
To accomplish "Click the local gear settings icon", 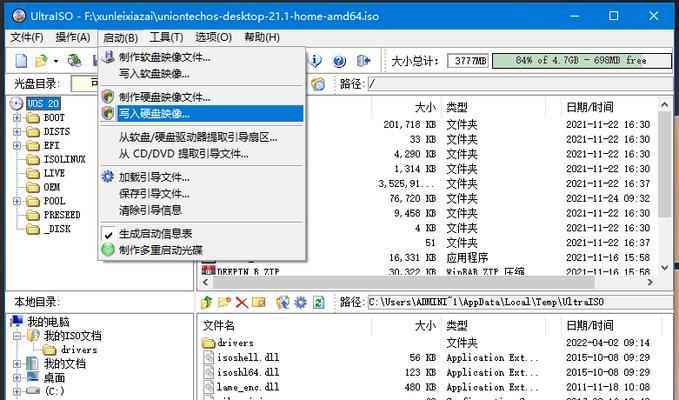I will [x=301, y=302].
